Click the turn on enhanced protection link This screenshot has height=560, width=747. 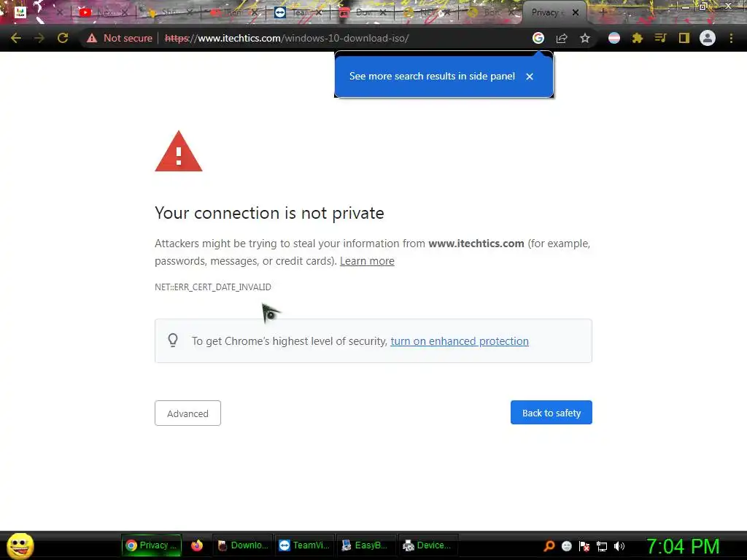tap(460, 341)
